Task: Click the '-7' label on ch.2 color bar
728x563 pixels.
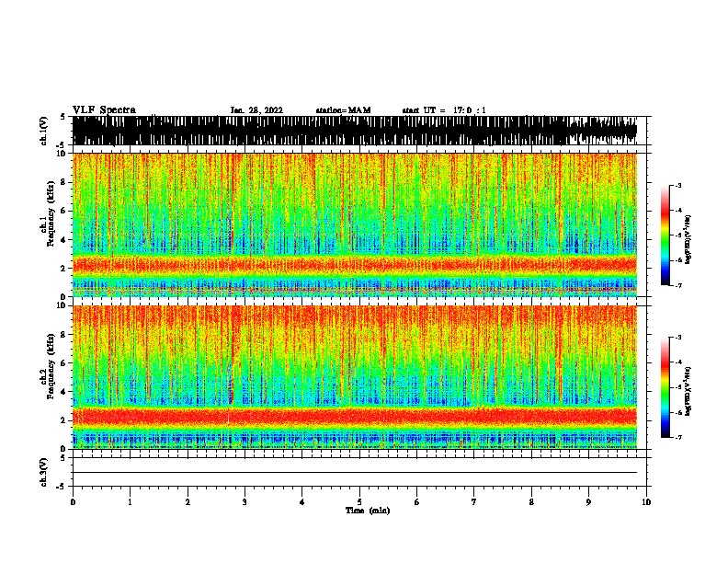Action: (x=678, y=437)
